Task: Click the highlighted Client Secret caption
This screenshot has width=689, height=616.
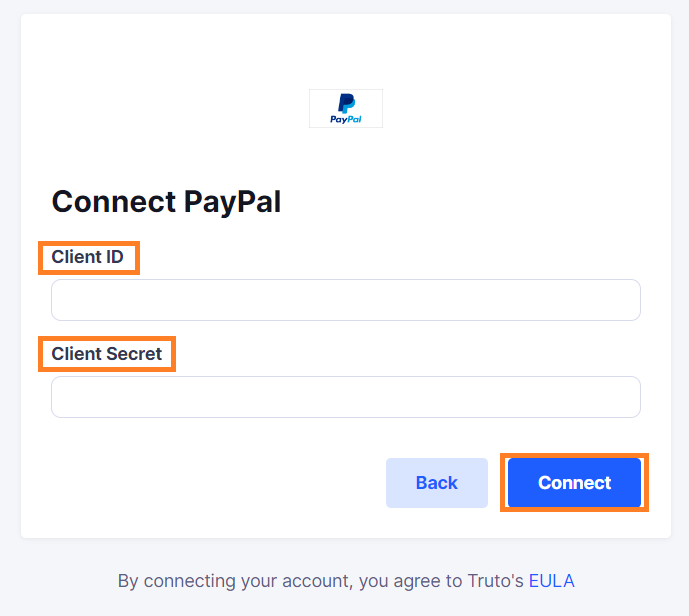Action: [x=107, y=354]
